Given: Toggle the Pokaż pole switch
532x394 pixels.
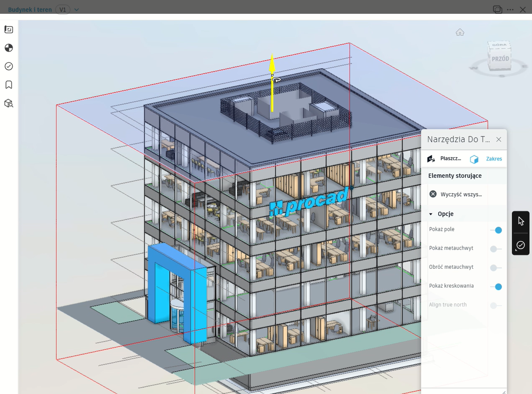Looking at the screenshot, I should click(496, 230).
